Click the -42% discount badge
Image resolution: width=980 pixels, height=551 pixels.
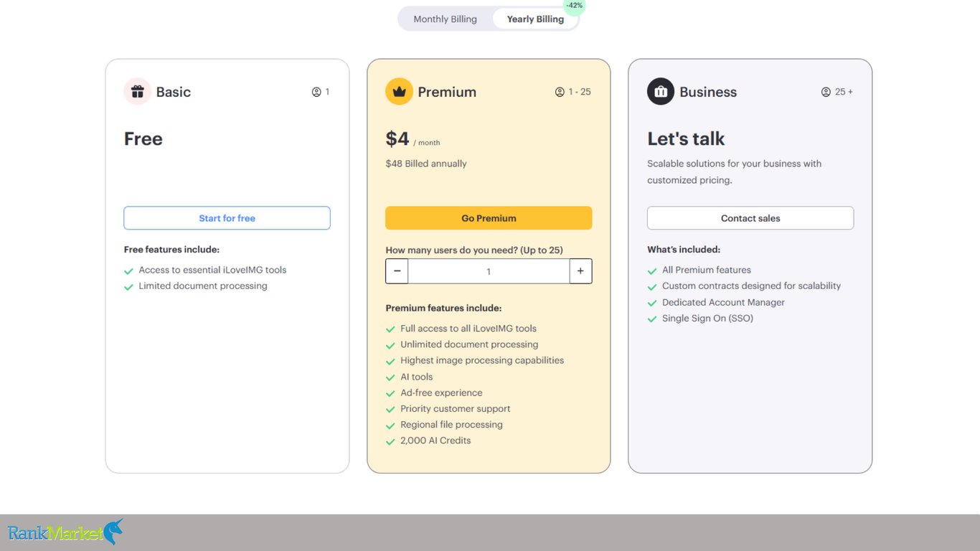(574, 6)
